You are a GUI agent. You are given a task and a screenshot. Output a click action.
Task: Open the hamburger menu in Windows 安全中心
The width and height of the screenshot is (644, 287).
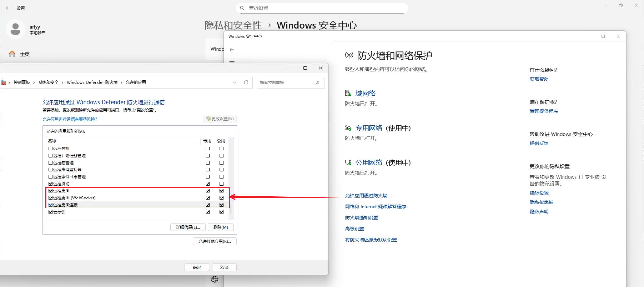click(232, 62)
